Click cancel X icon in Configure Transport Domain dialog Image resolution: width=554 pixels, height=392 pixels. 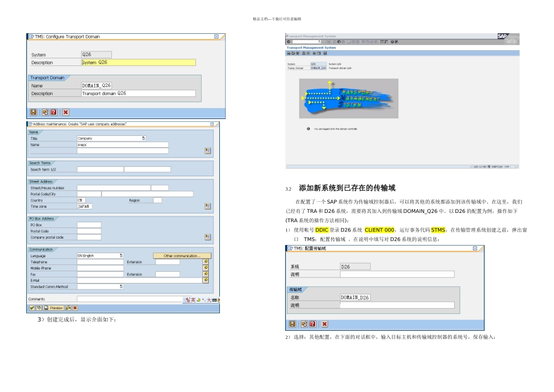click(66, 113)
